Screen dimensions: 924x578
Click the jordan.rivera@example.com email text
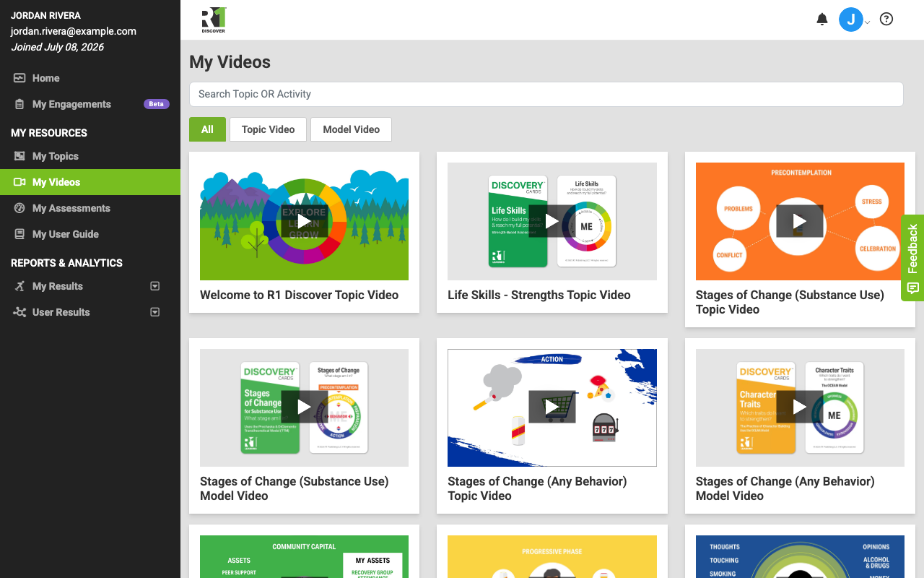[73, 31]
